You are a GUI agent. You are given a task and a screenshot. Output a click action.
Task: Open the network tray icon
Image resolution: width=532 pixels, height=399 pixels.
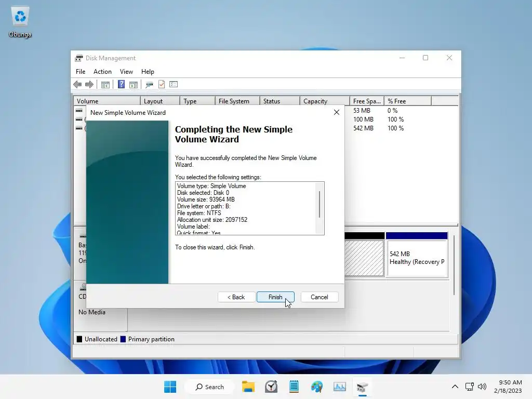tap(470, 387)
